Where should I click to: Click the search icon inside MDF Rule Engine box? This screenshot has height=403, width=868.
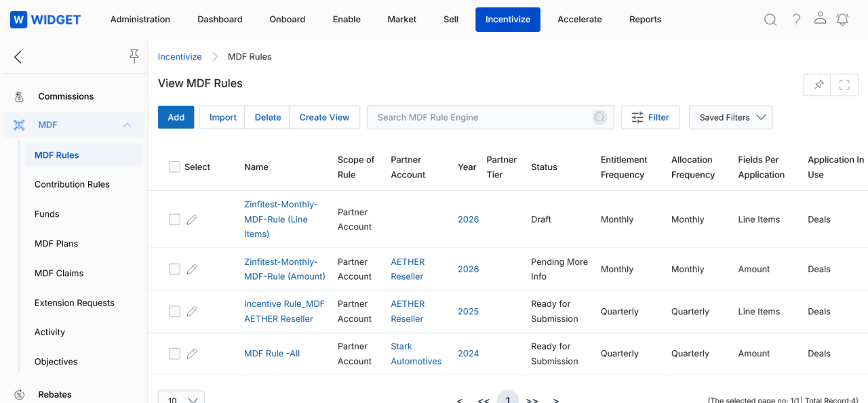[599, 117]
